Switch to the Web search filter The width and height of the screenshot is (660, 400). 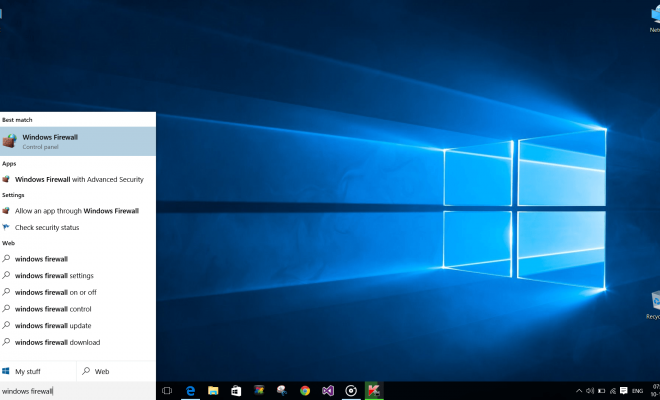click(116, 371)
